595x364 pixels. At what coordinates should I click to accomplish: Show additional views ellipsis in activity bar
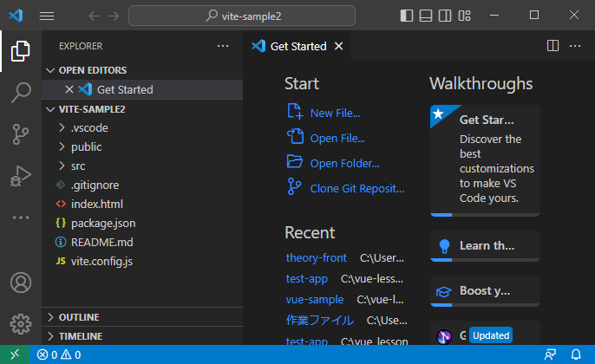click(21, 218)
